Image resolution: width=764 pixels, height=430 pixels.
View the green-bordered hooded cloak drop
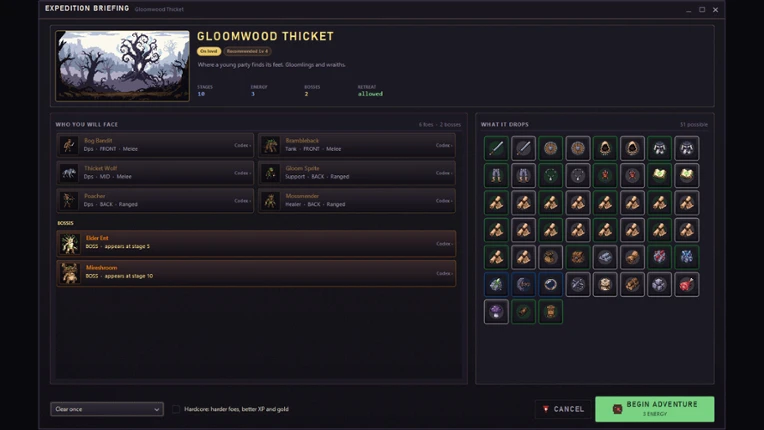(x=605, y=148)
